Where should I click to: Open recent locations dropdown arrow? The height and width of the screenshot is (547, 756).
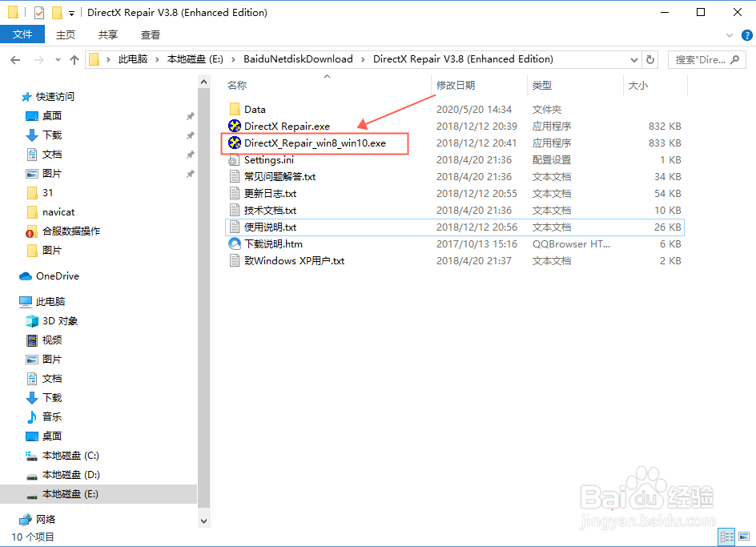(x=58, y=60)
